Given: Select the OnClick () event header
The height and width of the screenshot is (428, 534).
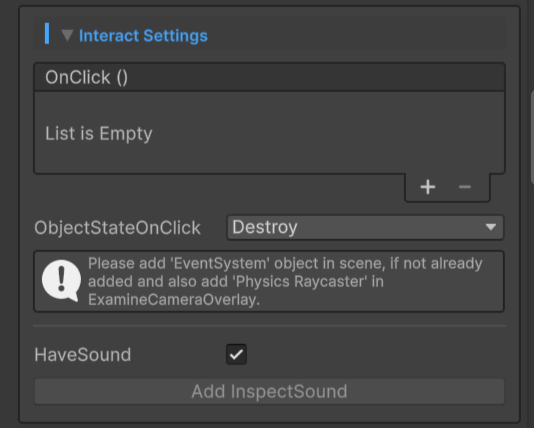Looking at the screenshot, I should pyautogui.click(x=269, y=77).
